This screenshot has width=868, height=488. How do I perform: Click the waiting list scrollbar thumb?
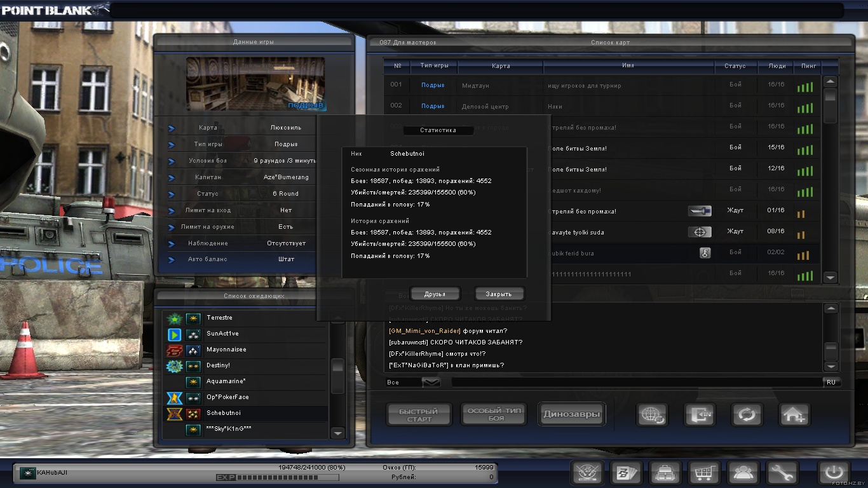(x=338, y=376)
